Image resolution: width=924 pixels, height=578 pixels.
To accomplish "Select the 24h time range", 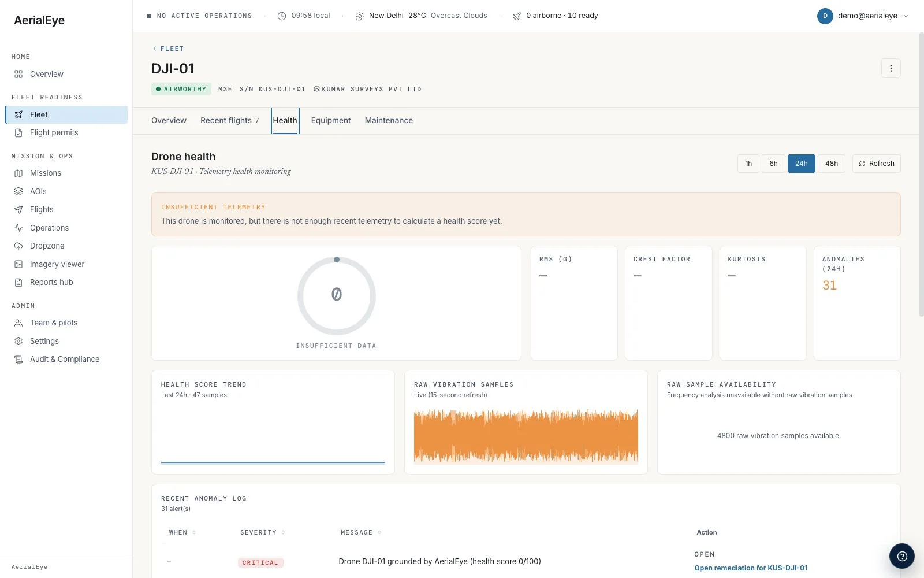I will coord(802,164).
